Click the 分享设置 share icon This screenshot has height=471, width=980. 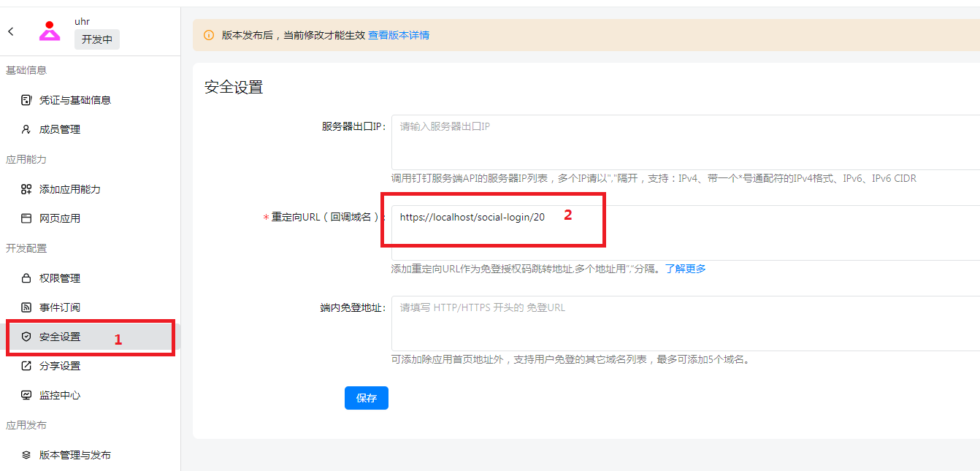click(x=26, y=366)
